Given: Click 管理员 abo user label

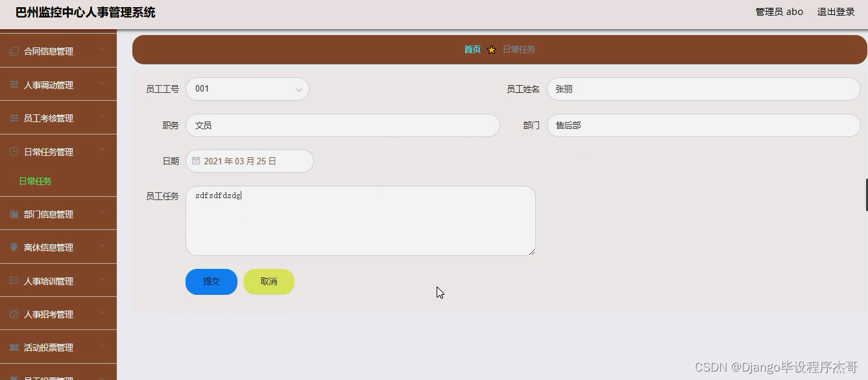Looking at the screenshot, I should pos(779,12).
